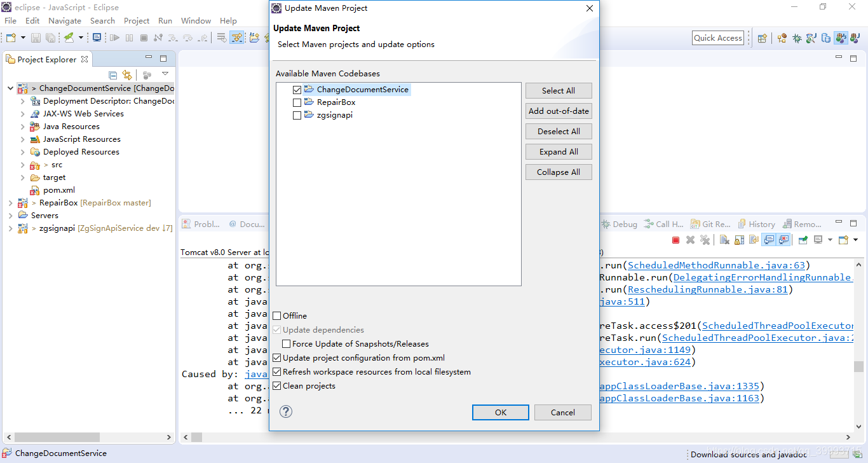Toggle Refresh workspace resources from local filesystem
The width and height of the screenshot is (868, 463).
point(276,371)
